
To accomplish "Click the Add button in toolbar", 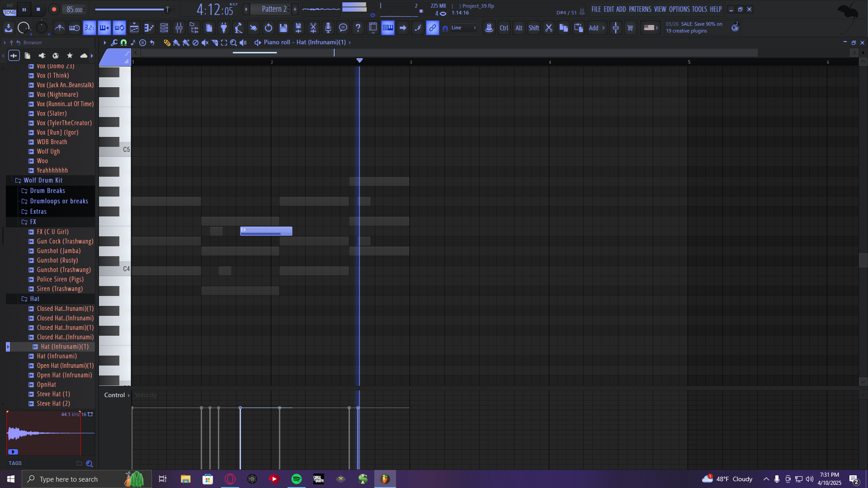I will (x=593, y=28).
